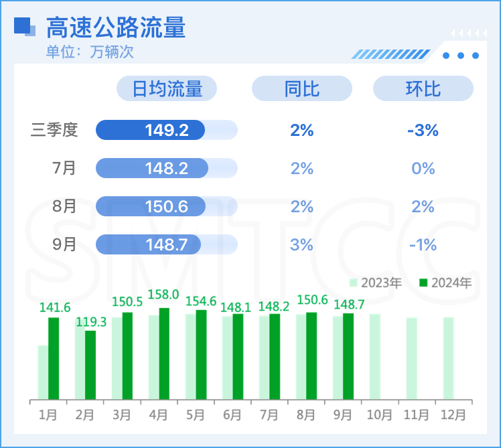Click the unit label 单位：万辆次
This screenshot has width=501, height=448.
[x=90, y=52]
